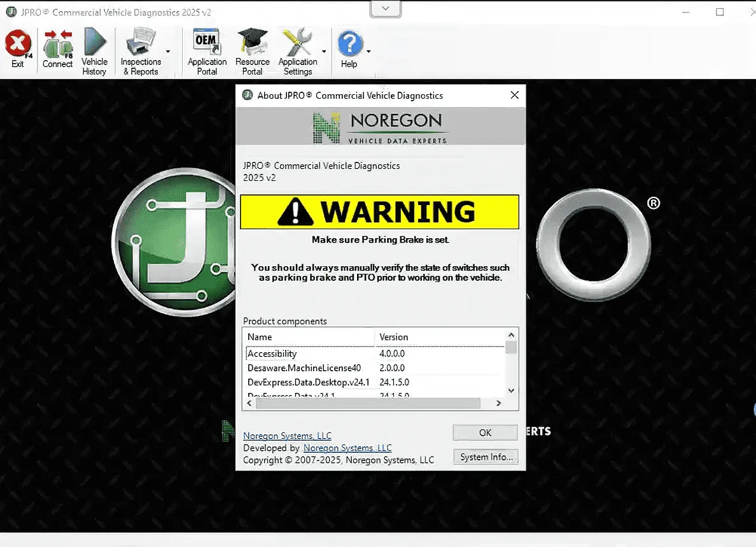The width and height of the screenshot is (756, 547).
Task: Sort components by Name column header
Action: click(308, 337)
